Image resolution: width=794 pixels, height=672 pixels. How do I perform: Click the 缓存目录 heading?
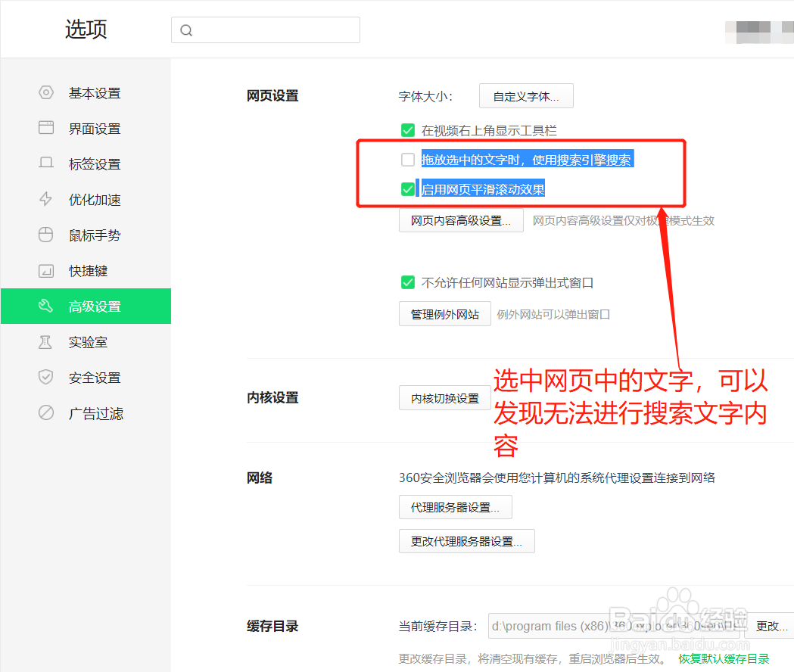point(272,626)
